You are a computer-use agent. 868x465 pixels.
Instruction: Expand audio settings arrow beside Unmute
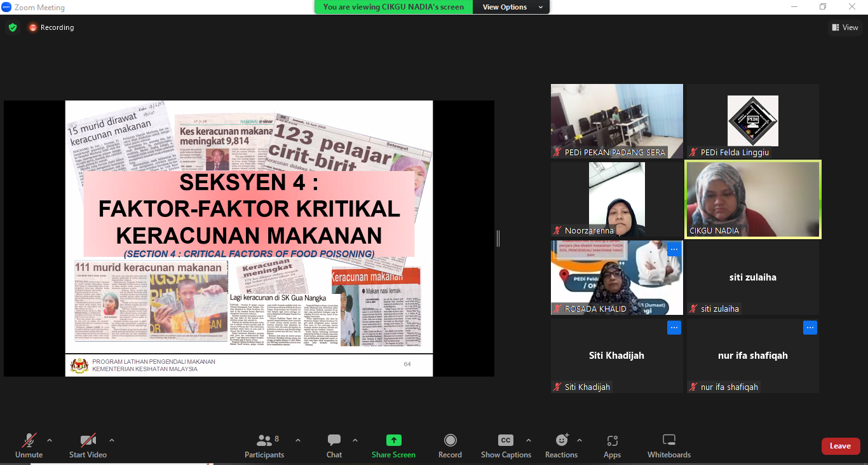pyautogui.click(x=50, y=440)
